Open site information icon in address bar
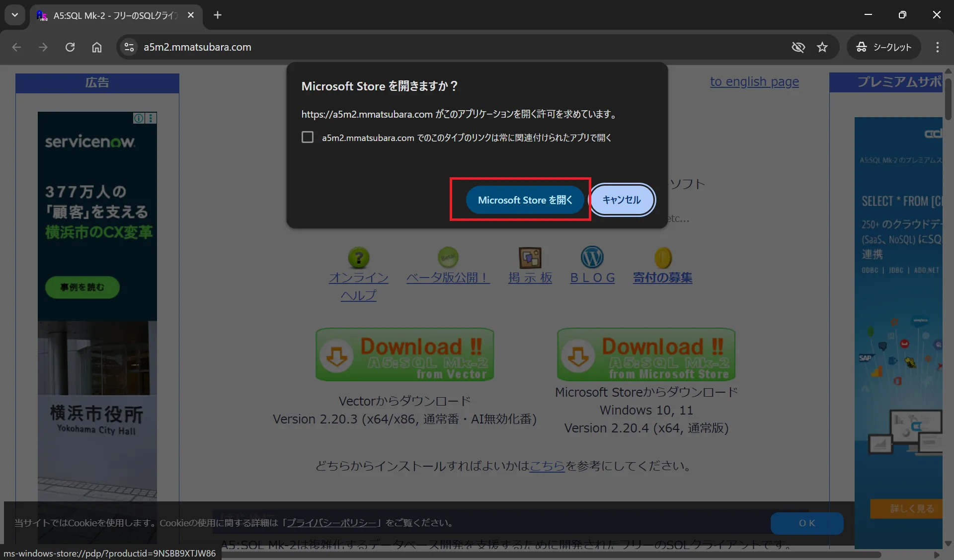This screenshot has height=560, width=954. click(129, 47)
